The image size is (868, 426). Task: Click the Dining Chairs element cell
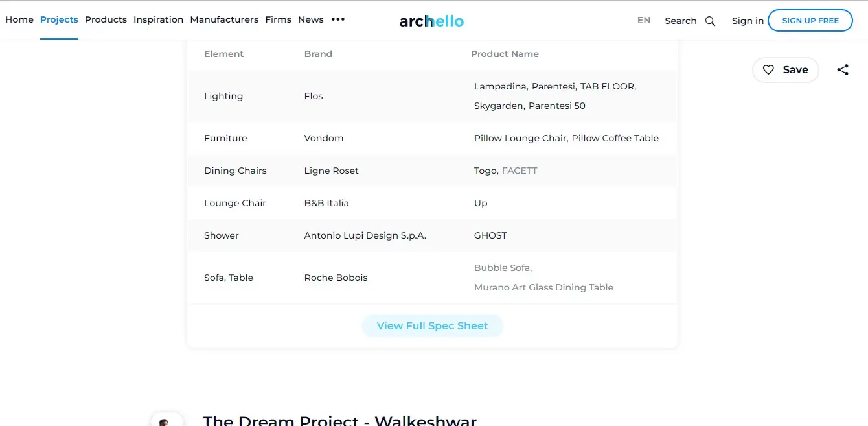(x=235, y=171)
